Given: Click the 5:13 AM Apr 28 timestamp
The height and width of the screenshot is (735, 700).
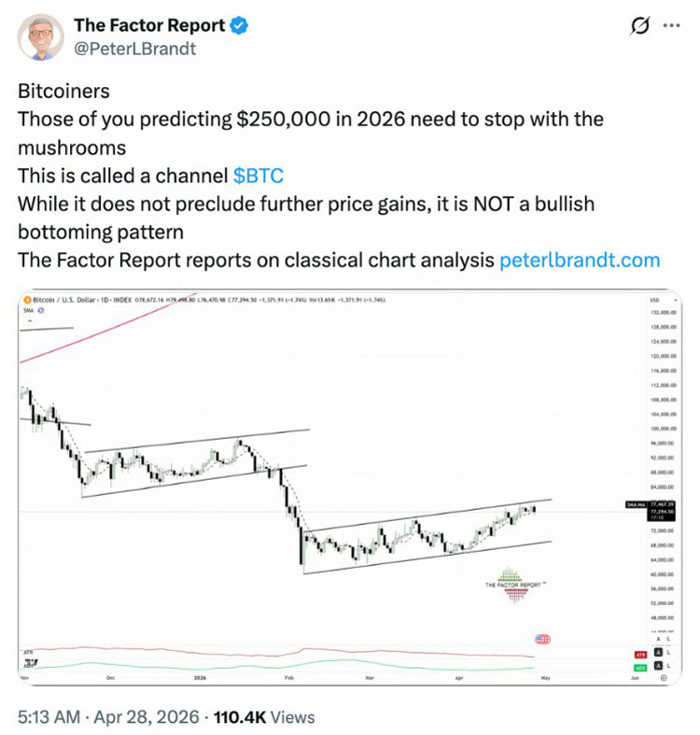Looking at the screenshot, I should [x=109, y=717].
